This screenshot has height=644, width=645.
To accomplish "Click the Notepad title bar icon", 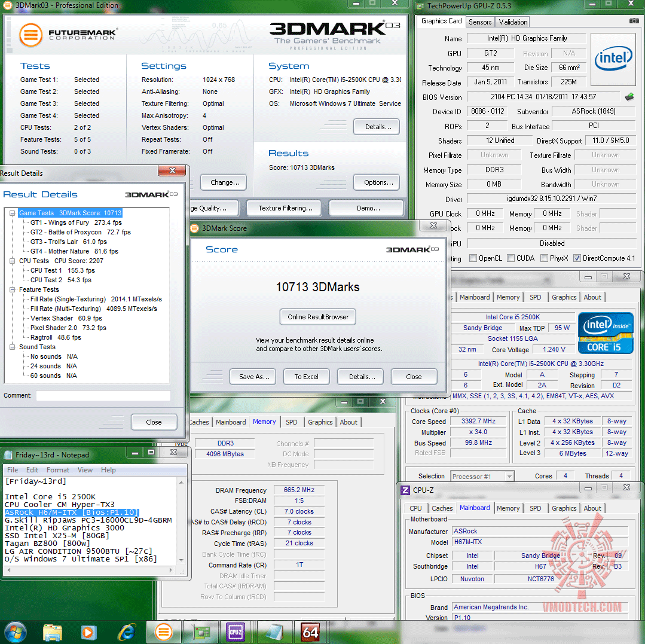I will [8, 455].
